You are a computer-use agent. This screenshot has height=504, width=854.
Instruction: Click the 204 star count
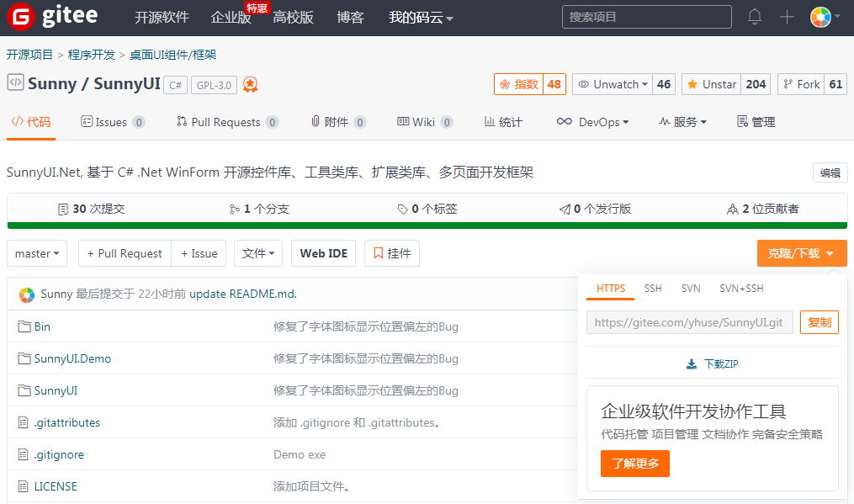[756, 84]
